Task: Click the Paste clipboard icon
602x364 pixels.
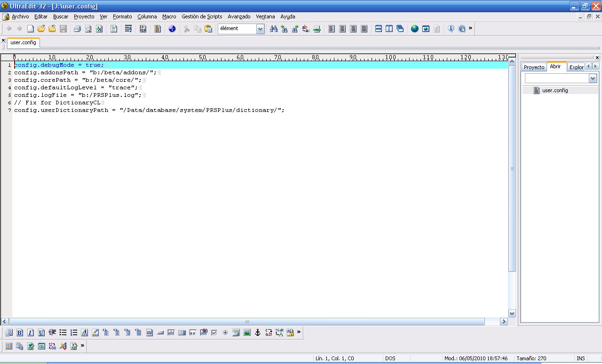Action: pyautogui.click(x=208, y=29)
